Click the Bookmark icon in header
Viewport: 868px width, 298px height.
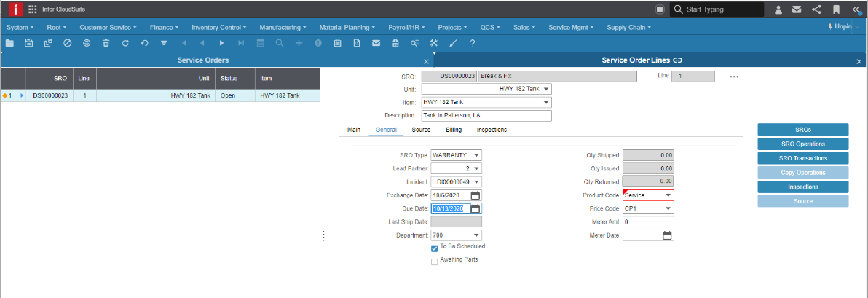point(836,9)
